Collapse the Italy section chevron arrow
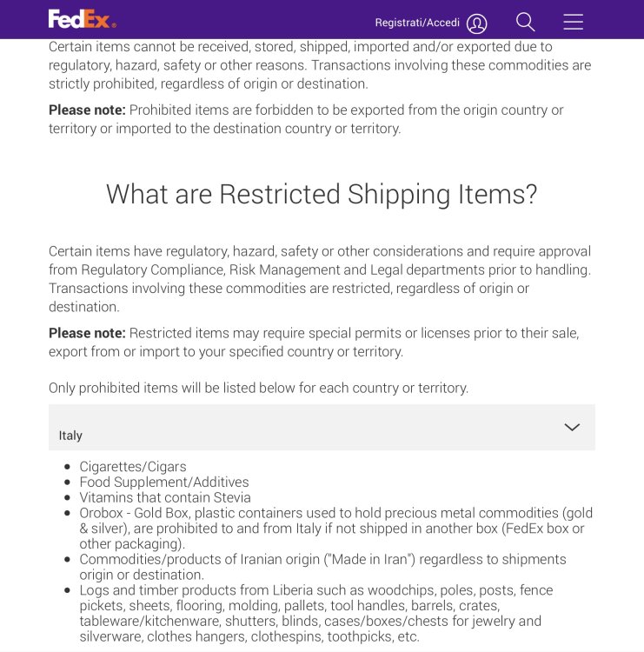This screenshot has height=652, width=644. pos(571,427)
